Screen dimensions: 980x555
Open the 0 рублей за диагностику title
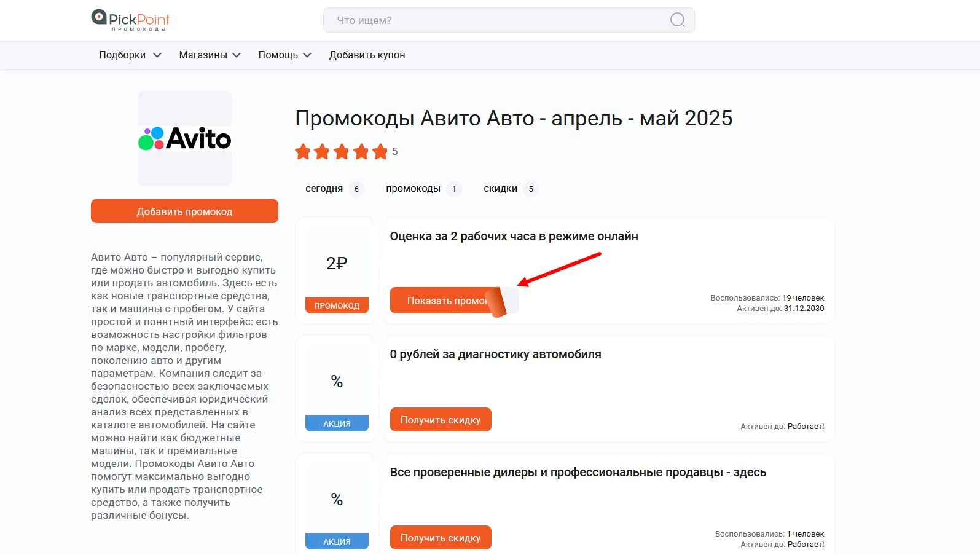tap(495, 354)
